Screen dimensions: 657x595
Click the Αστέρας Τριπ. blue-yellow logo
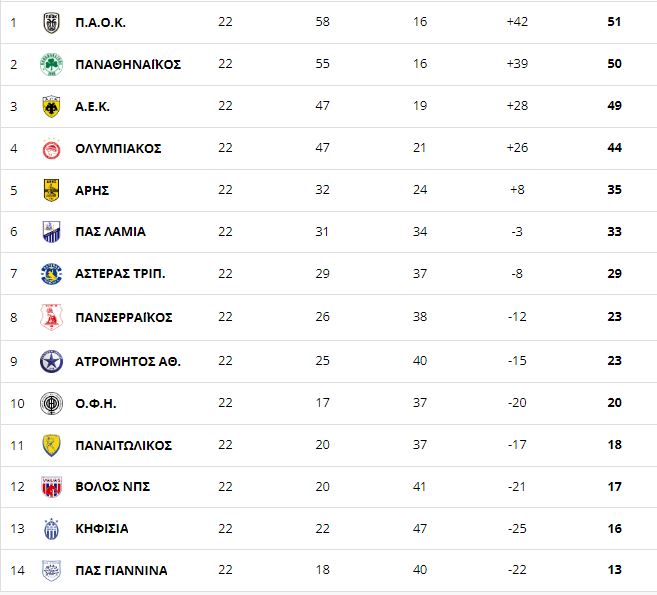pyautogui.click(x=52, y=274)
